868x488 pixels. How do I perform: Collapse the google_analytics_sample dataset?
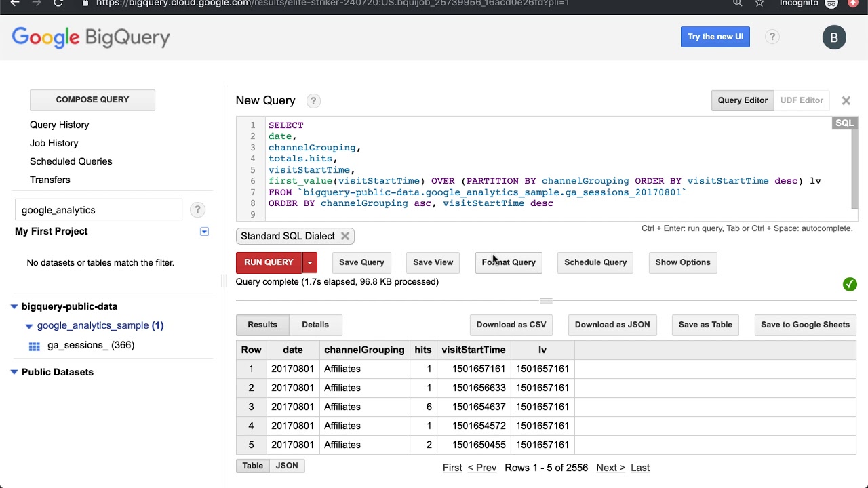point(29,326)
